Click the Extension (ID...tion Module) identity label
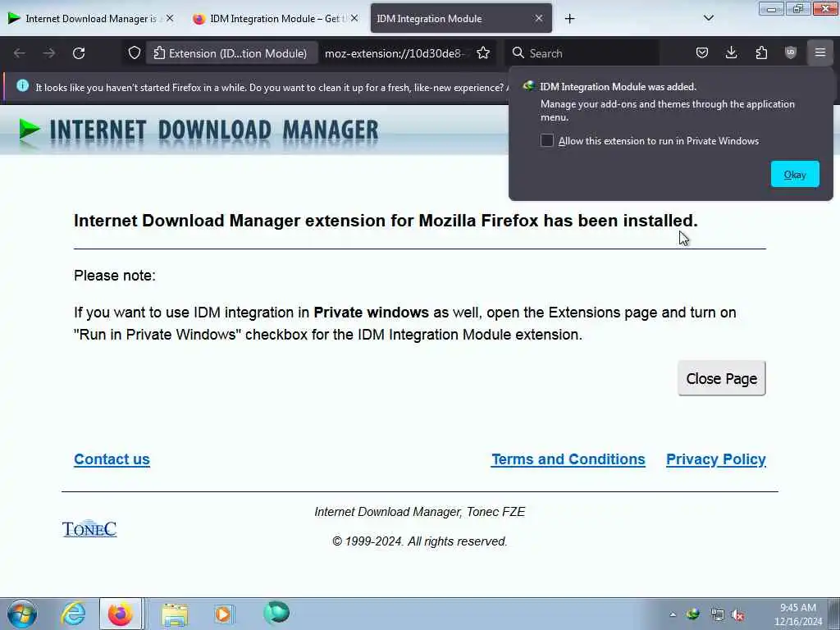This screenshot has width=840, height=630. coord(231,53)
